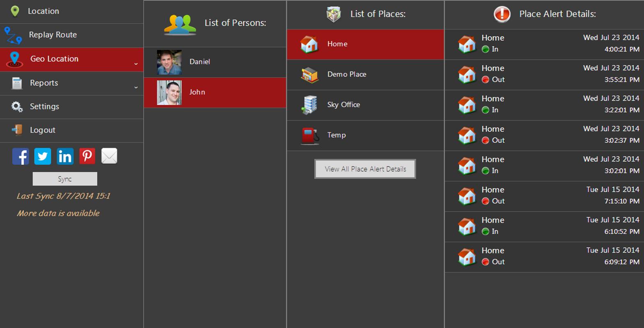Choose the Home place row
Screen dimensions: 644x328
pyautogui.click(x=365, y=44)
